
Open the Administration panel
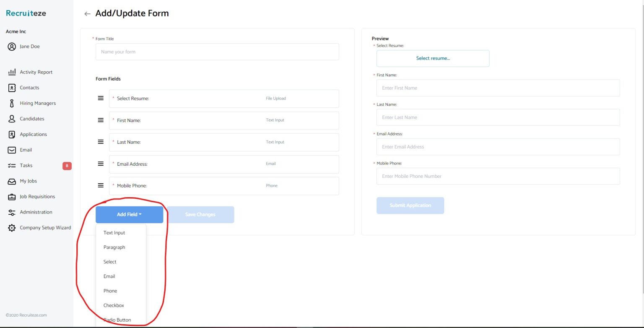tap(36, 212)
